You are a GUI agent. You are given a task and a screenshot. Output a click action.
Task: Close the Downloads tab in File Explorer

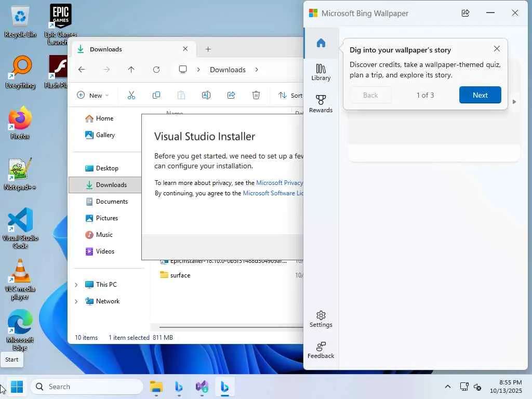tap(185, 49)
